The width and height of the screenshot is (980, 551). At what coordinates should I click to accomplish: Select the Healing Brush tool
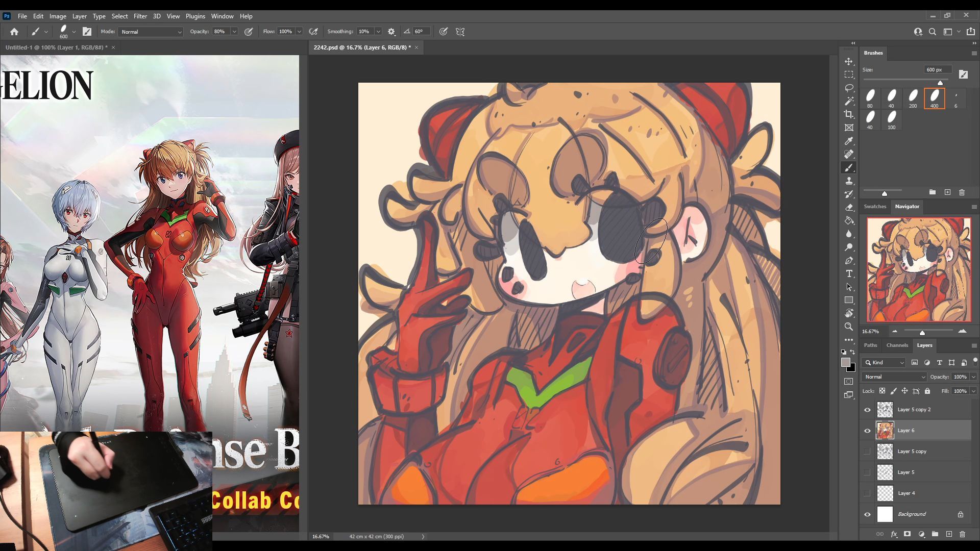coord(849,154)
